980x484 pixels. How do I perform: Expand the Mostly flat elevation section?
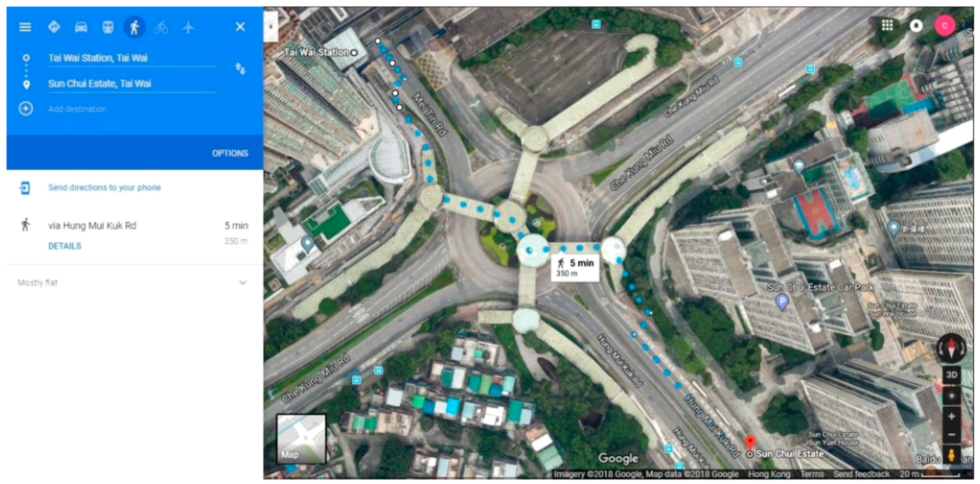pos(243,283)
